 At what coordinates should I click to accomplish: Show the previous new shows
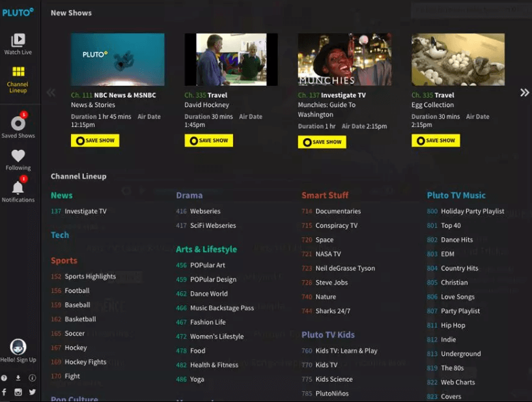pos(51,93)
